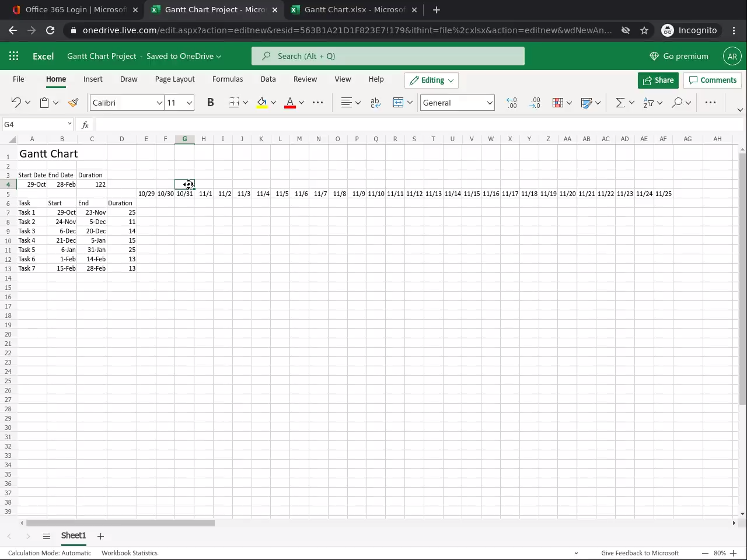
Task: Open the AR account avatar
Action: [732, 56]
